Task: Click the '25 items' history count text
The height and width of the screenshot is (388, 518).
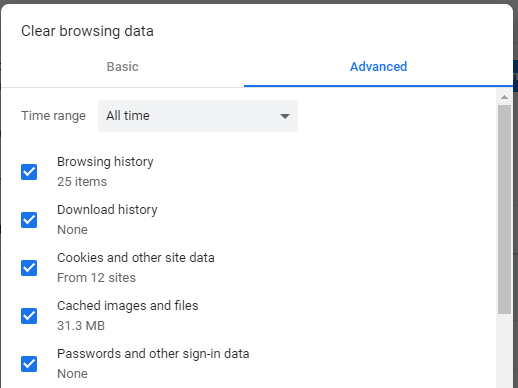Action: pos(82,182)
